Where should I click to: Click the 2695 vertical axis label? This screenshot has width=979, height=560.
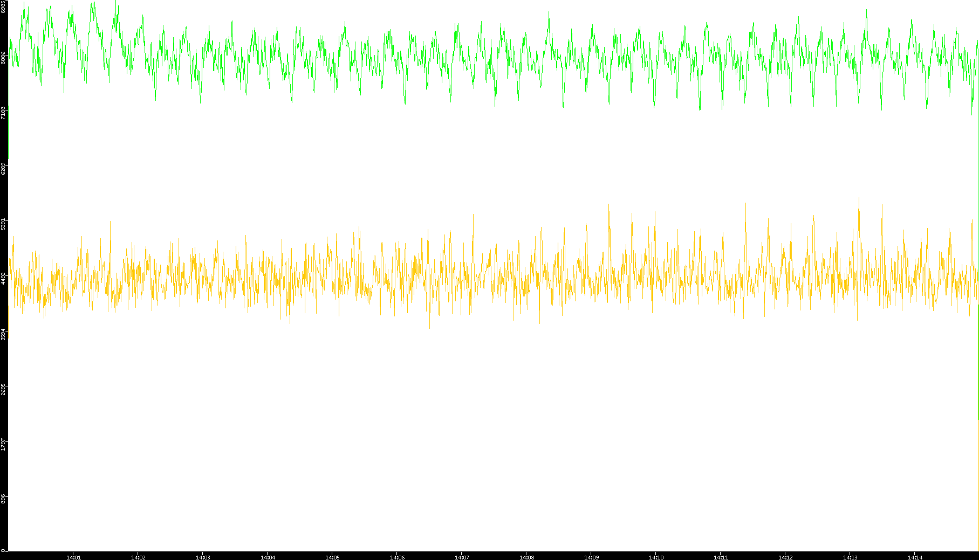click(x=3, y=389)
